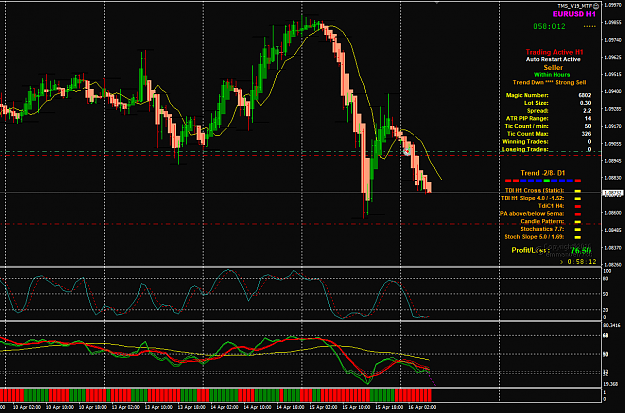Select the Loosing Trades label
Image resolution: width=625 pixels, height=413 pixels.
tap(525, 149)
